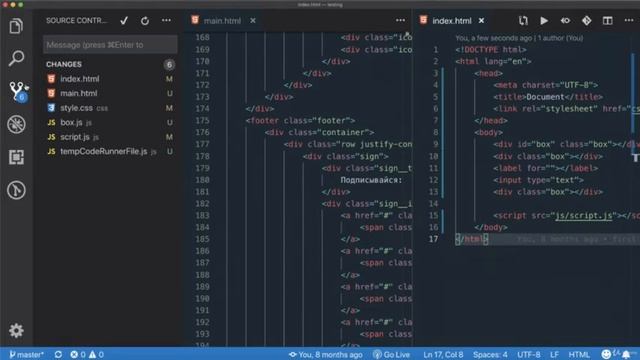Click the footer tag on line 175
The image size is (640, 360).
point(300,120)
